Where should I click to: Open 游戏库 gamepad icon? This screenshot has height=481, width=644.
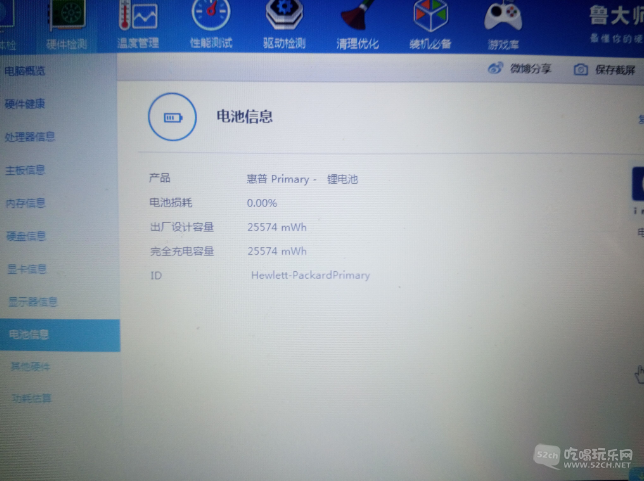[503, 25]
